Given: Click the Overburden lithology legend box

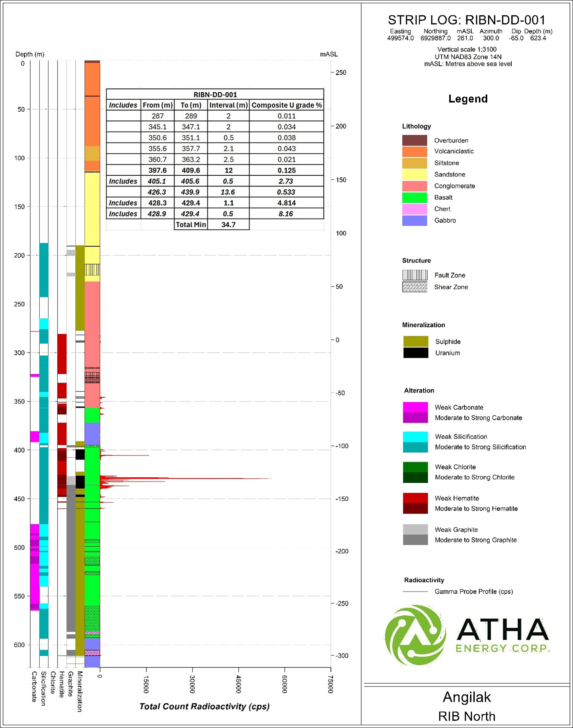Looking at the screenshot, I should [415, 140].
